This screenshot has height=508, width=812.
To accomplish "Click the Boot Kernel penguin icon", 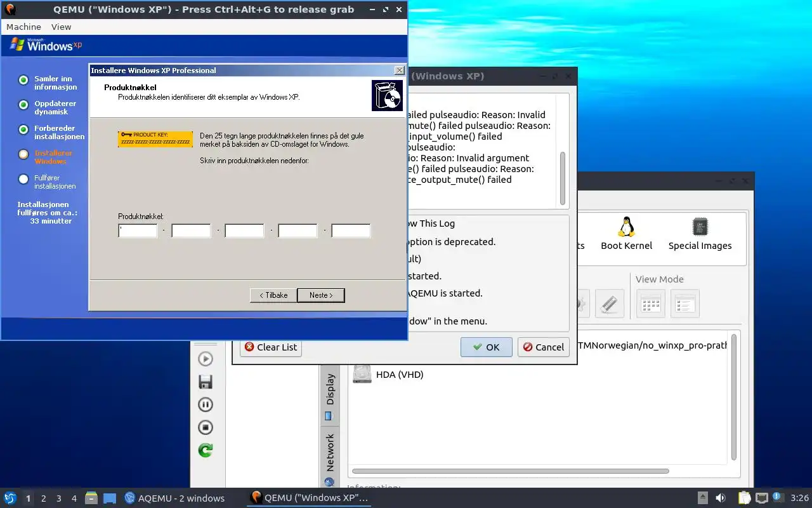I will point(627,227).
